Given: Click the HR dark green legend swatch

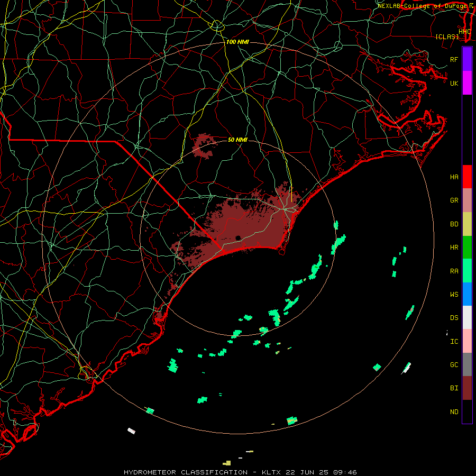Looking at the screenshot, I should pyautogui.click(x=467, y=248).
